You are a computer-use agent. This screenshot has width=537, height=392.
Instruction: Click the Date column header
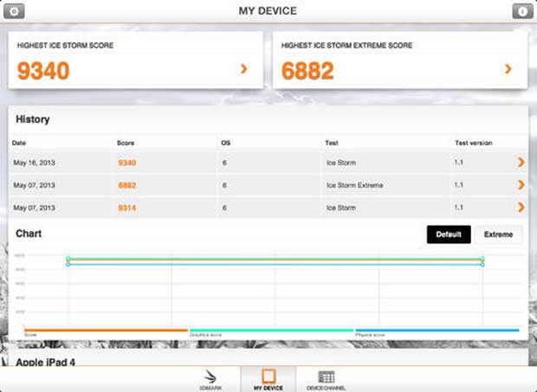tap(19, 143)
